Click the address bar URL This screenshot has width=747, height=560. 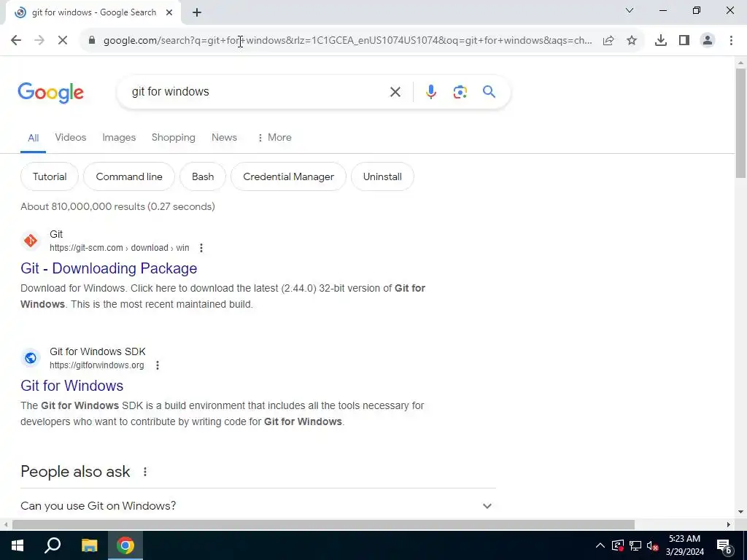pyautogui.click(x=348, y=41)
